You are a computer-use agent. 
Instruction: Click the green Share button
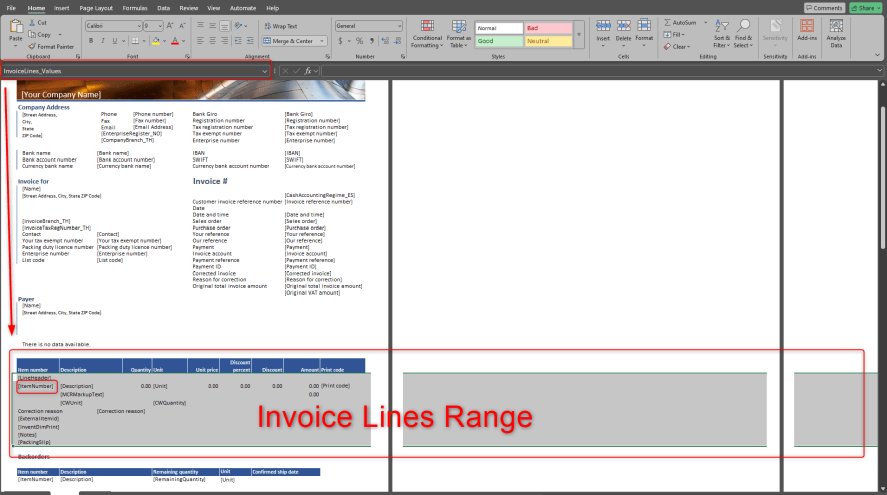866,7
